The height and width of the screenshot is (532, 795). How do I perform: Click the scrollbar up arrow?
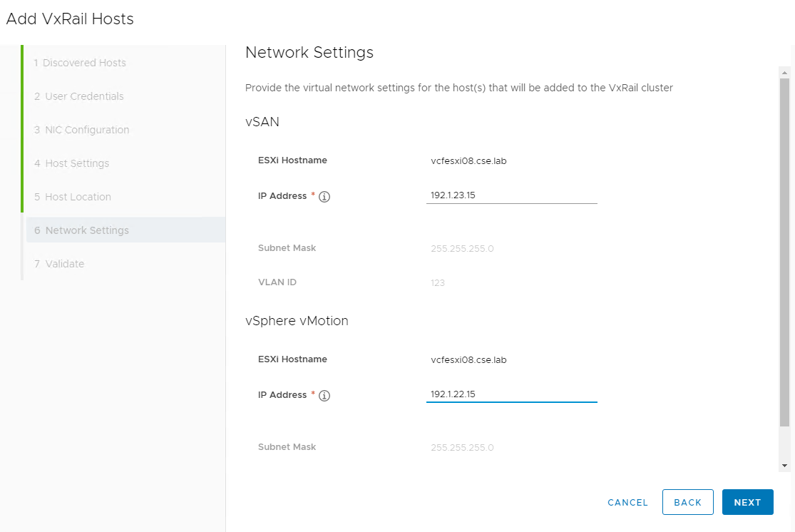pyautogui.click(x=785, y=73)
